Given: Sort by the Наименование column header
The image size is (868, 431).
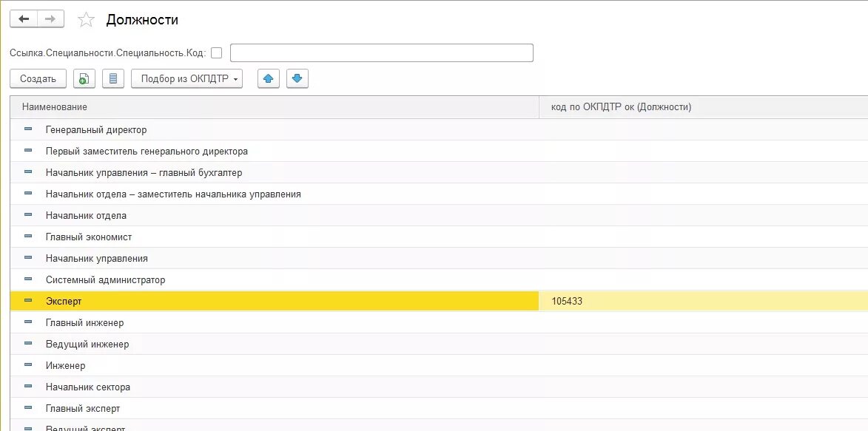Looking at the screenshot, I should coord(275,107).
